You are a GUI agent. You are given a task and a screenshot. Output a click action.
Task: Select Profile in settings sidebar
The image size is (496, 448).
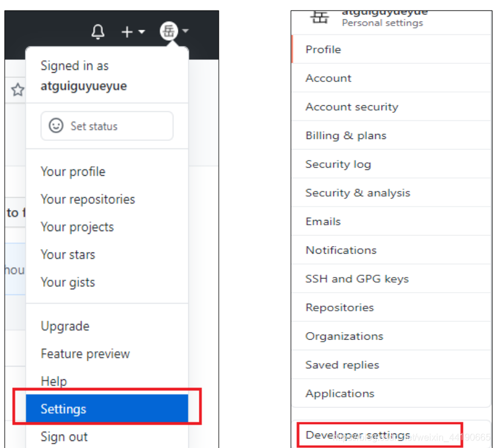tap(391, 49)
